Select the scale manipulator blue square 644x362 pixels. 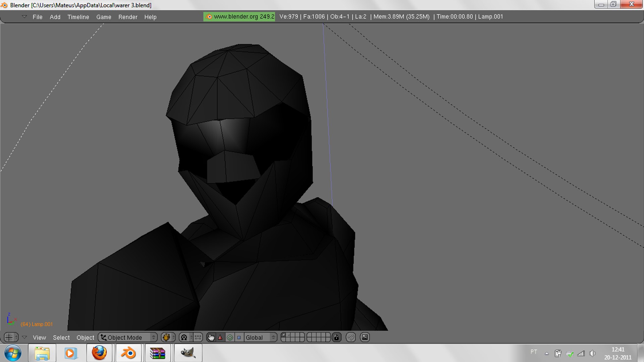(x=239, y=337)
